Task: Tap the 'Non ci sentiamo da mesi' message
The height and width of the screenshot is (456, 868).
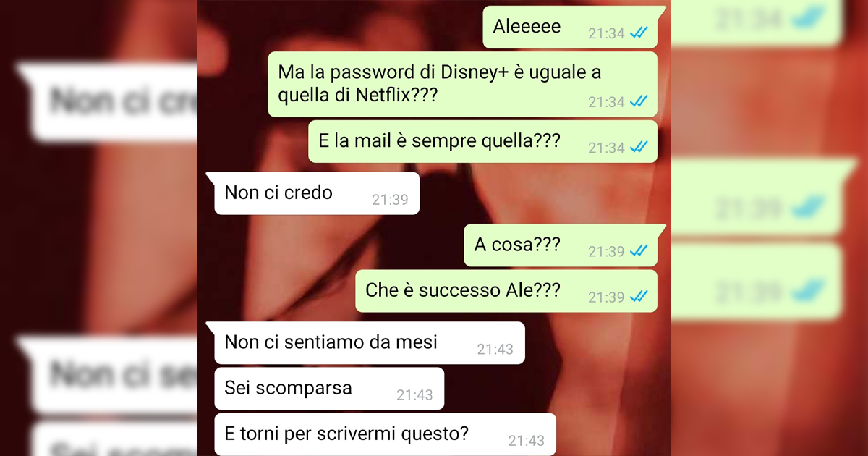Action: [x=367, y=342]
